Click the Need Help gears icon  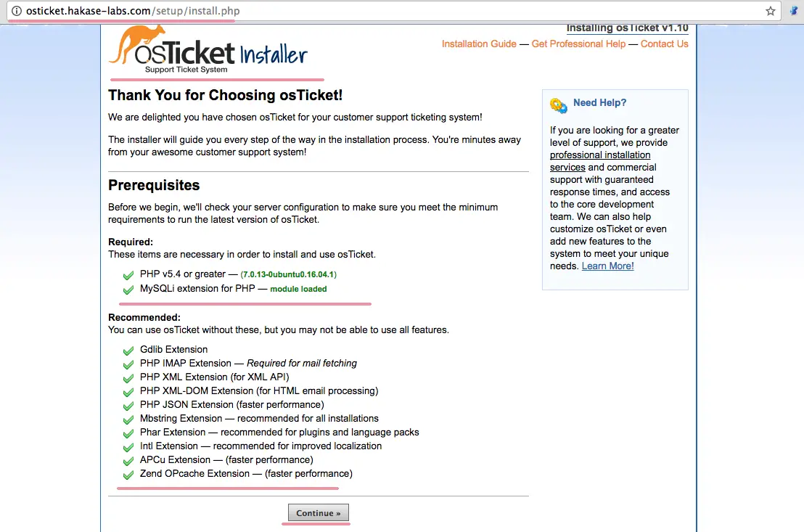(x=559, y=105)
